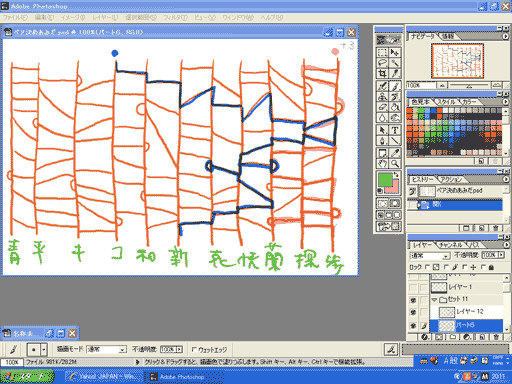This screenshot has height=384, width=512.
Task: Open the status bar info arrow
Action: pyautogui.click(x=137, y=362)
